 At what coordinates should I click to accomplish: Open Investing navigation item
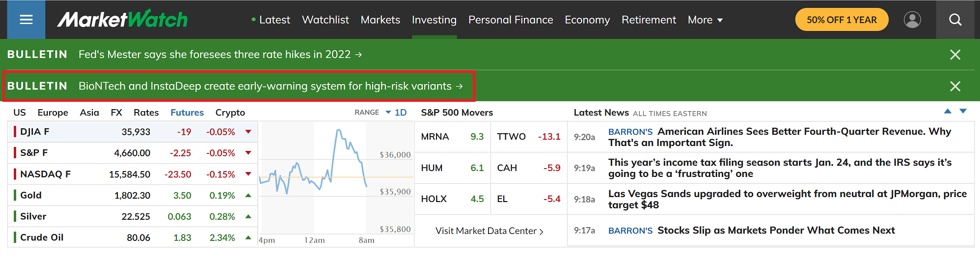pos(434,20)
